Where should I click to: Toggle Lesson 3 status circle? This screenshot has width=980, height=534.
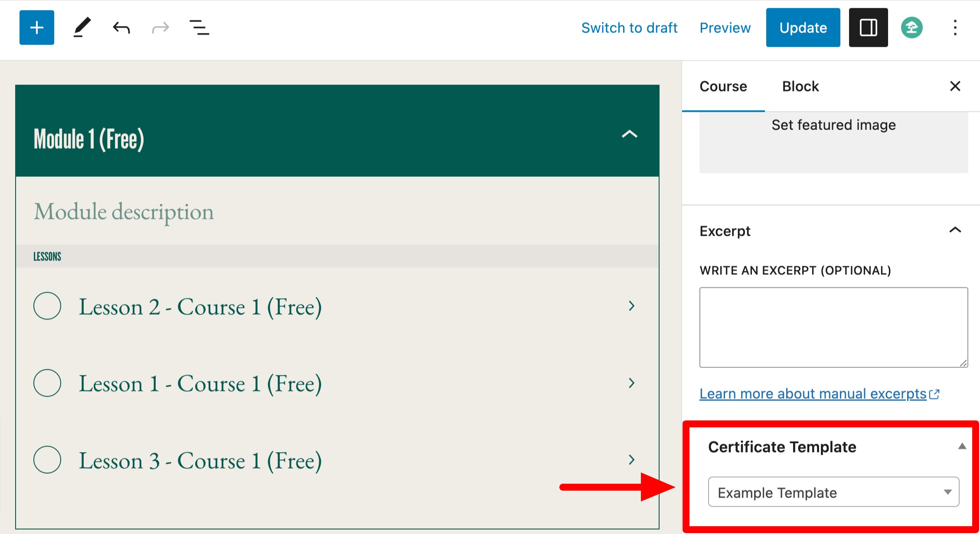point(47,459)
